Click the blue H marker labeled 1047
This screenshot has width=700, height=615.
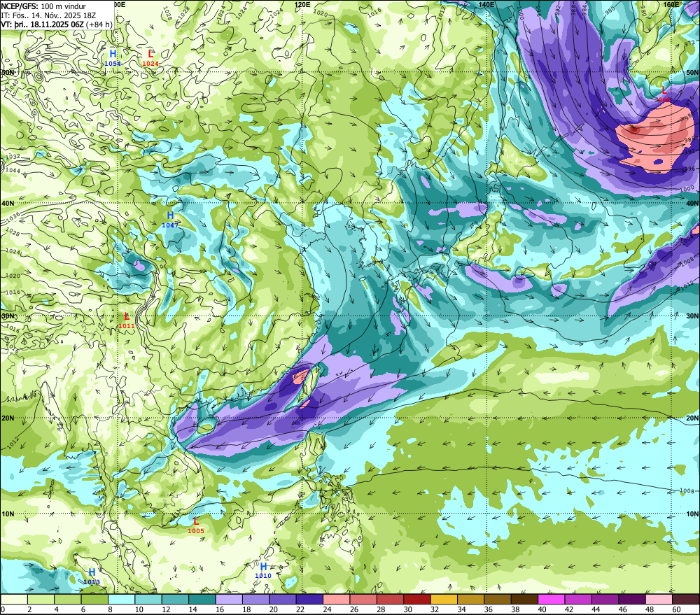170,215
